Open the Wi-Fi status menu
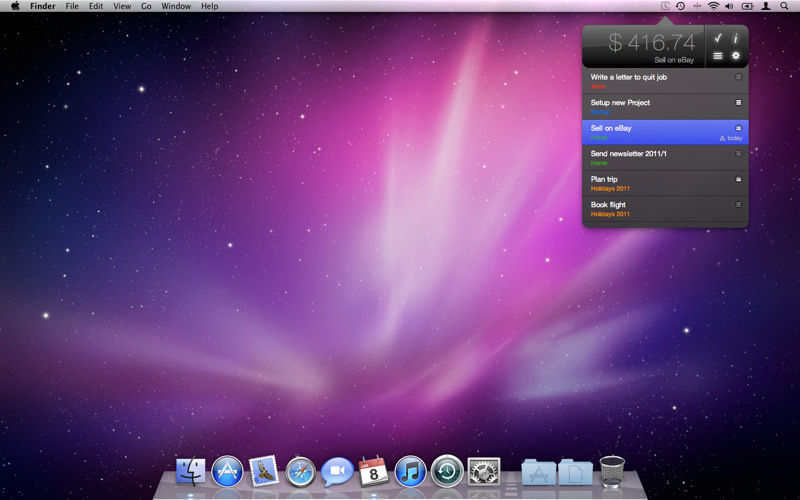The image size is (800, 500). 713,6
